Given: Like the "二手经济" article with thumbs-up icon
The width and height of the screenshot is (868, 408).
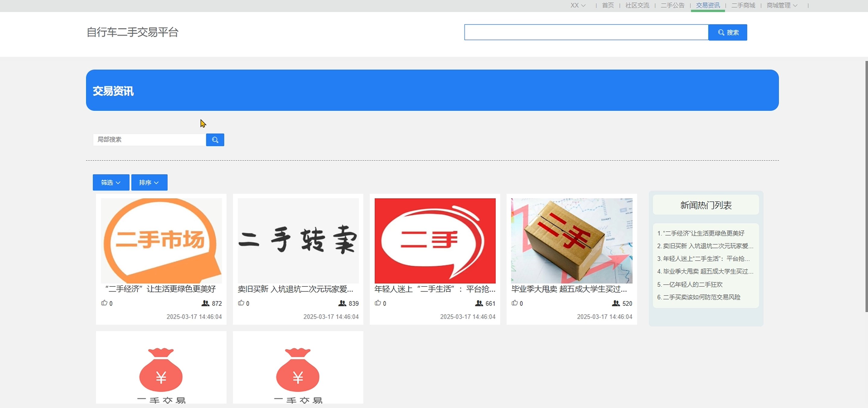Looking at the screenshot, I should tap(104, 303).
